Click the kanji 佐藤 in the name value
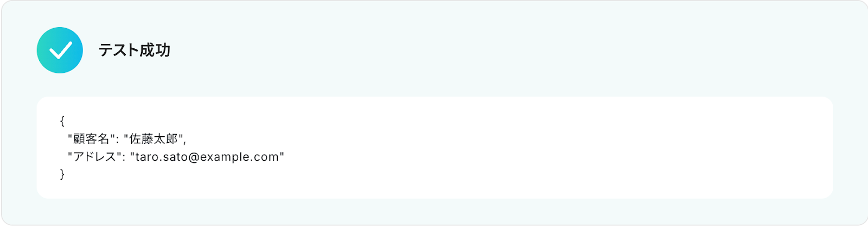The image size is (868, 228). pos(141,139)
